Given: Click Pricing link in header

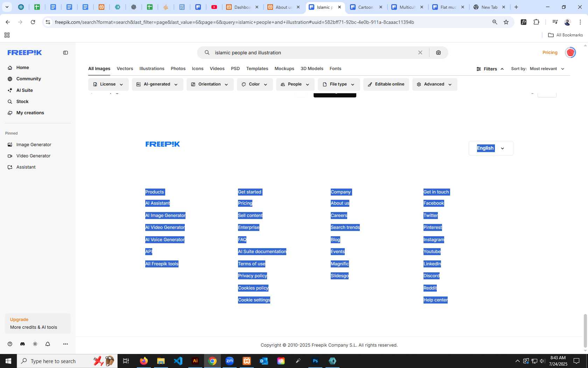Looking at the screenshot, I should pos(550,53).
